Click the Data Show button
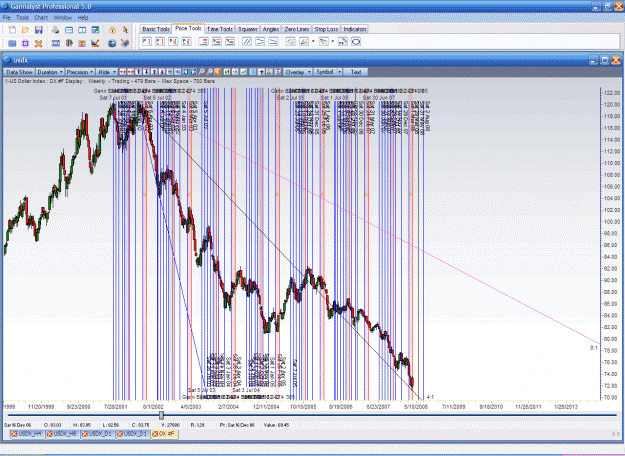This screenshot has width=625, height=456. pos(19,72)
